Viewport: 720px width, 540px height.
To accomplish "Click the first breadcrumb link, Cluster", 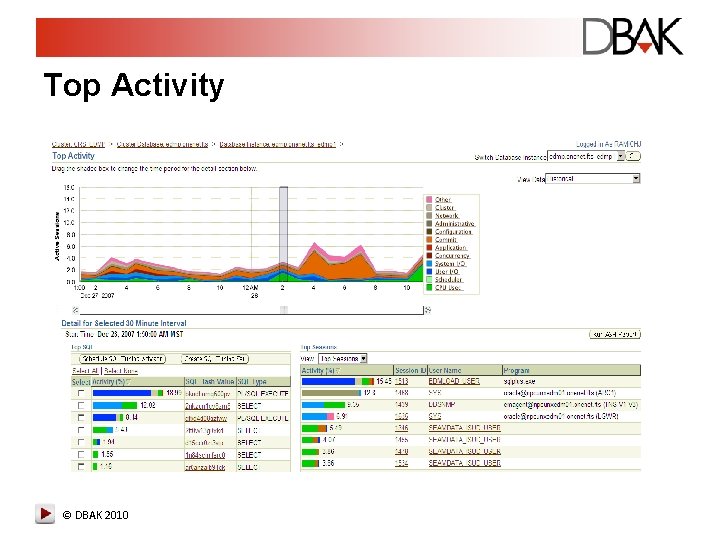I will point(79,144).
